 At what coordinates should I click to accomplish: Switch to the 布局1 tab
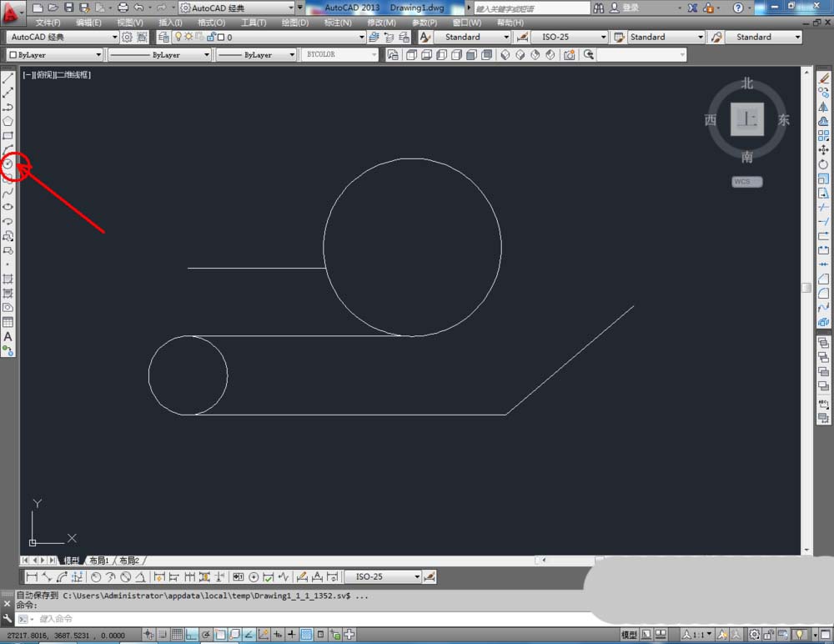pos(99,561)
